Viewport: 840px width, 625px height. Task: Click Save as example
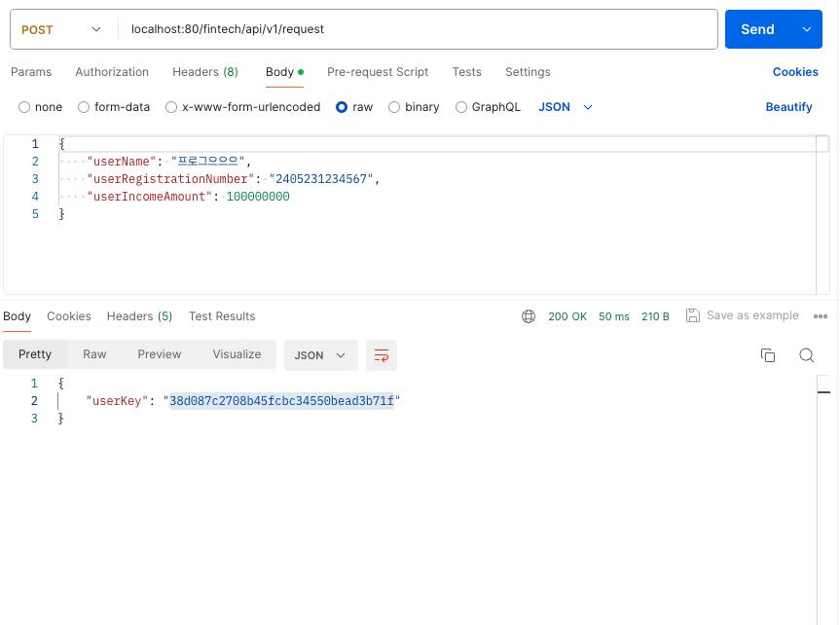[x=752, y=315]
